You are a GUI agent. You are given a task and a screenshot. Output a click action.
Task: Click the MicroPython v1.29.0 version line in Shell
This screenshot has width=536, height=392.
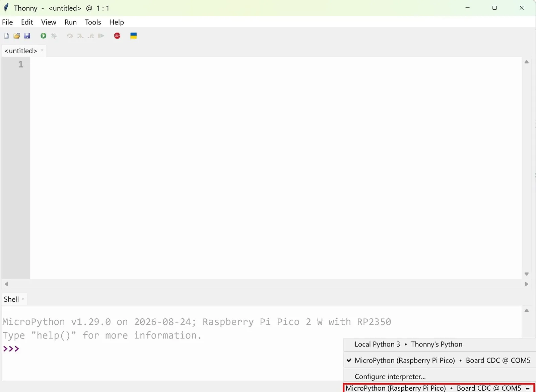pos(197,322)
